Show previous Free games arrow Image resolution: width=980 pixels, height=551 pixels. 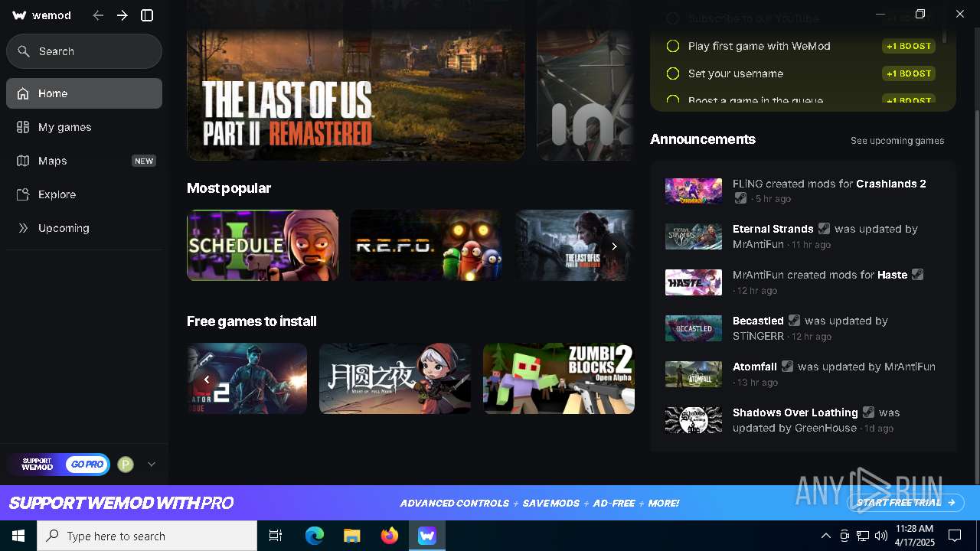[x=206, y=379]
